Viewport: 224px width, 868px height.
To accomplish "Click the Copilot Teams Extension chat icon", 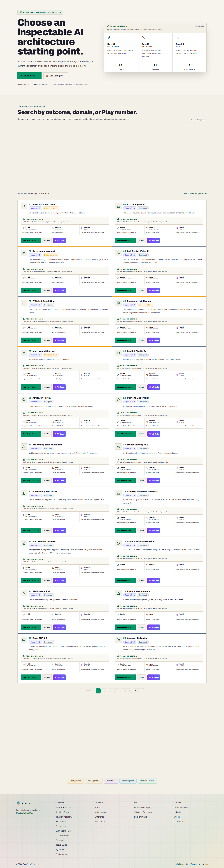I will (x=118, y=543).
